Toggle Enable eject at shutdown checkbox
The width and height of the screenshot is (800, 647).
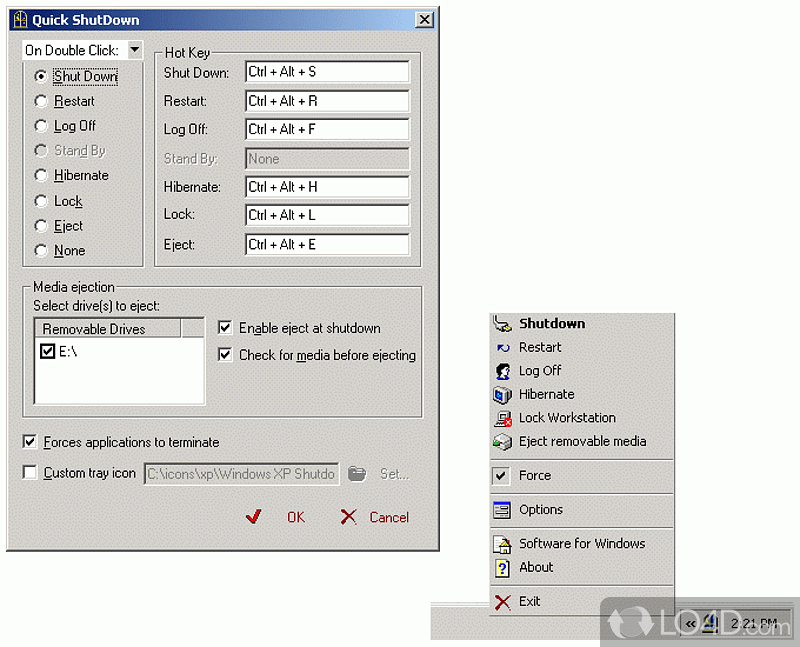[225, 328]
